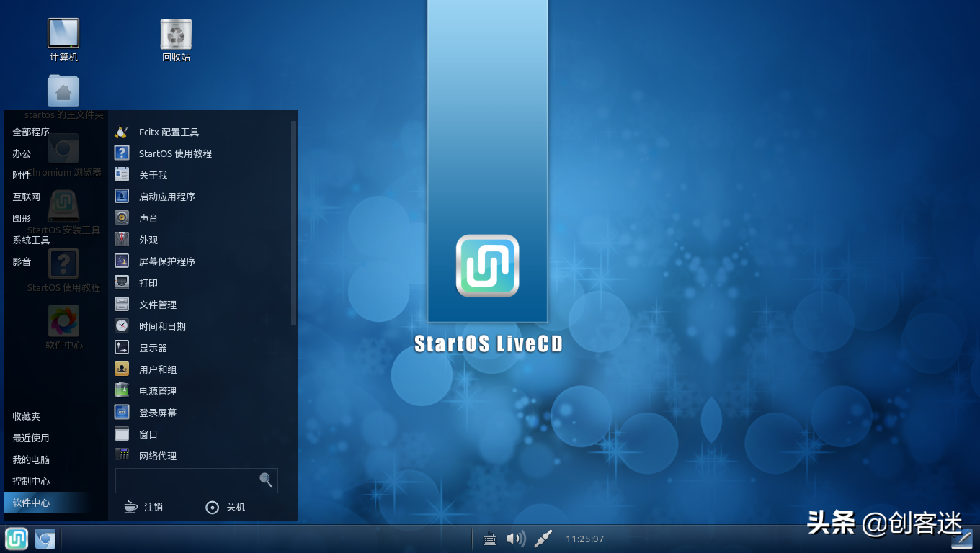Click 屏幕保护程序 text label
980x553 pixels.
(167, 261)
